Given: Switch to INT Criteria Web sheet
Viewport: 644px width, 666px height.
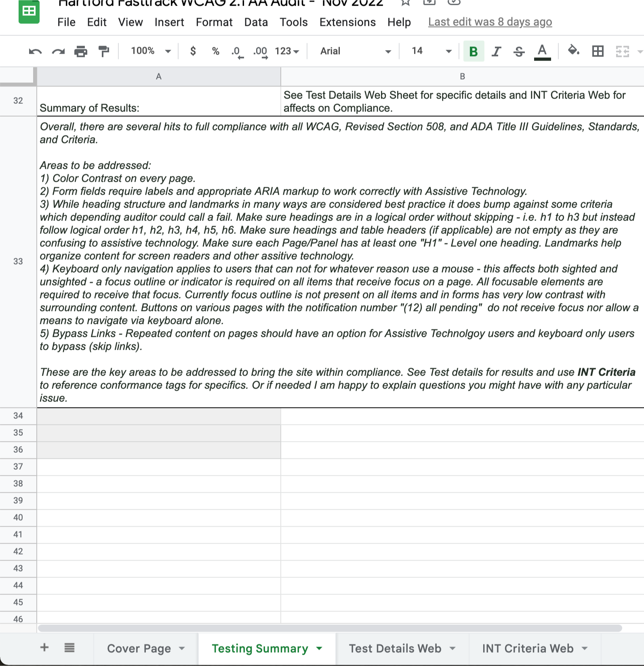Looking at the screenshot, I should coord(528,648).
